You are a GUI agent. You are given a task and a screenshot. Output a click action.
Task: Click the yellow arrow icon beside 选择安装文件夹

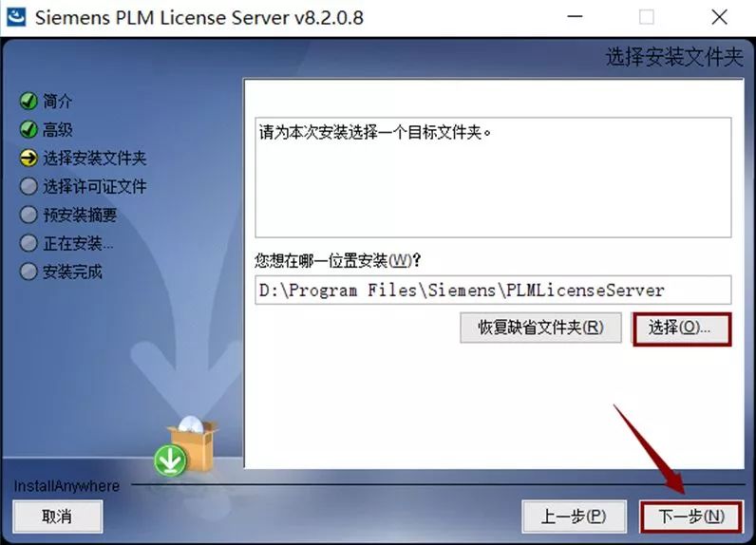pyautogui.click(x=28, y=158)
